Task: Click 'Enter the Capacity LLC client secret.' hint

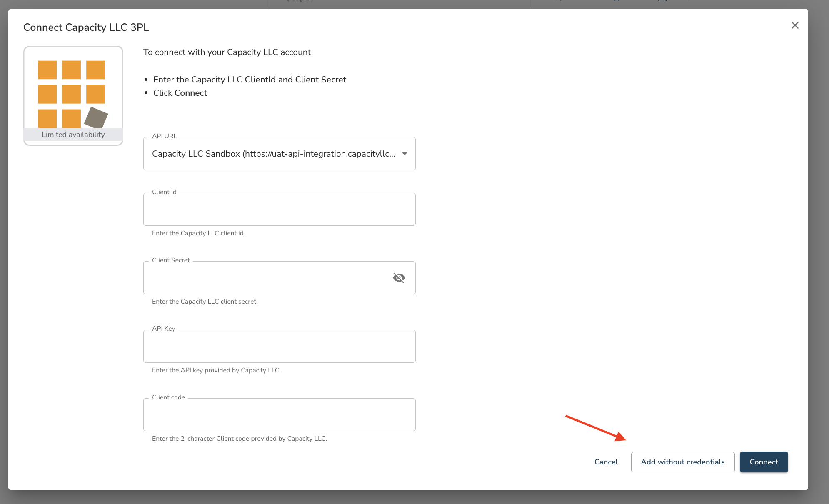Action: coord(205,302)
